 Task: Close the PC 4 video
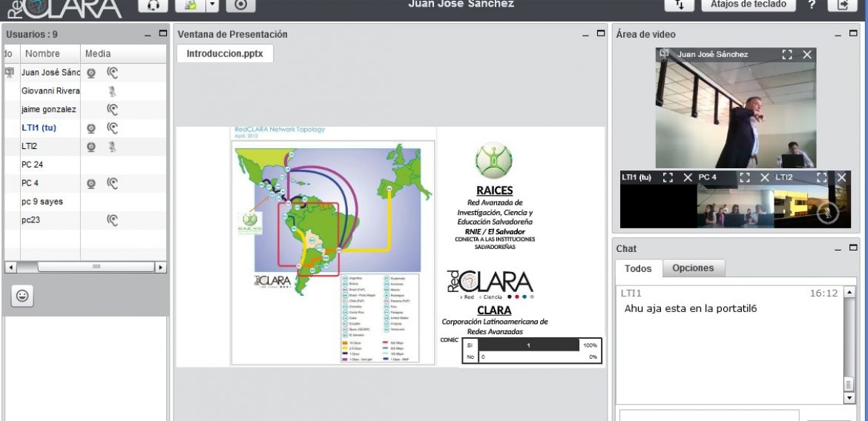[x=764, y=178]
